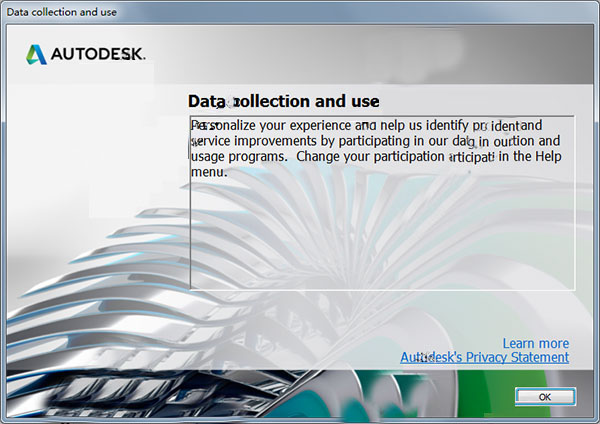This screenshot has height=424, width=600.
Task: Click the Autodesk logo
Action: 86,54
